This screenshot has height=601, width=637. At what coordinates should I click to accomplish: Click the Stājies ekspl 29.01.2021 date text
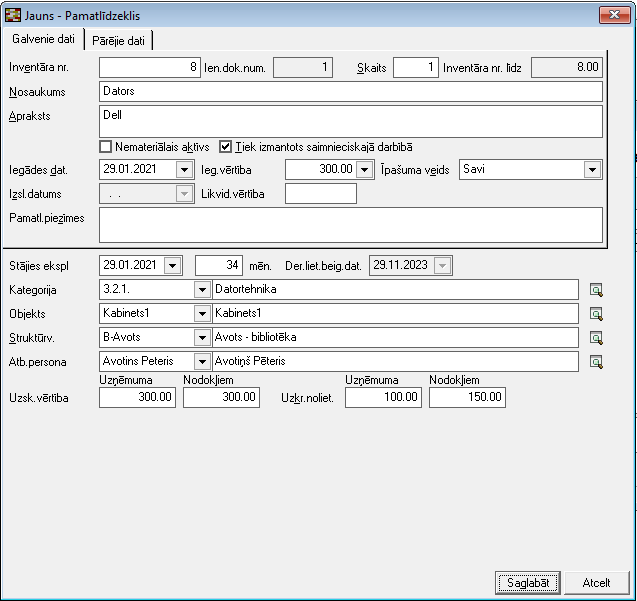pyautogui.click(x=130, y=265)
